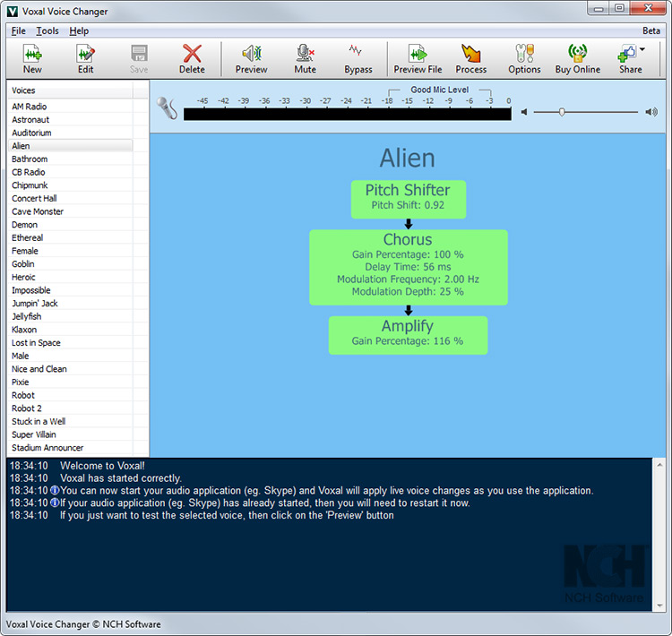Click the log panel scroll down arrow
This screenshot has width=672, height=636.
tap(659, 606)
